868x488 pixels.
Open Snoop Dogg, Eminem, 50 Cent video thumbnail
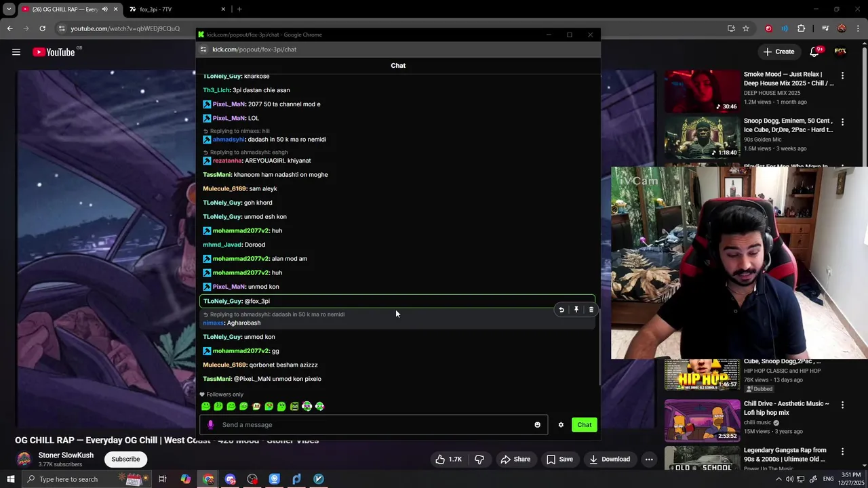click(x=702, y=137)
